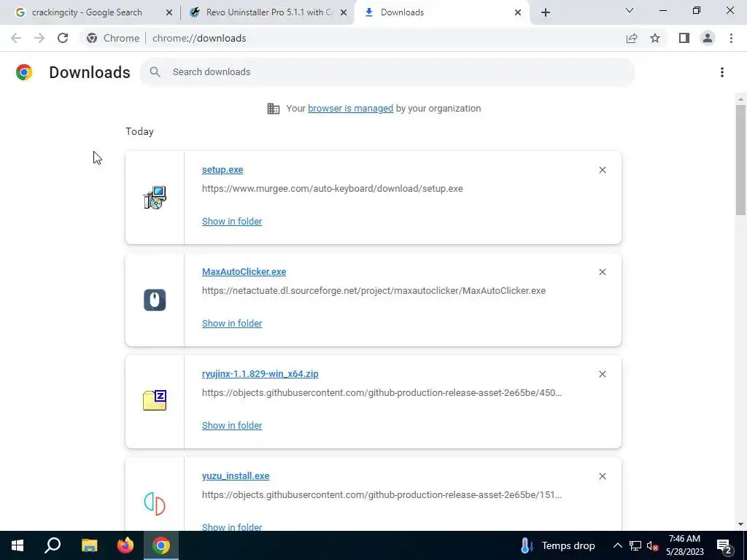747x560 pixels.
Task: Open the Windows Start menu
Action: point(18,545)
